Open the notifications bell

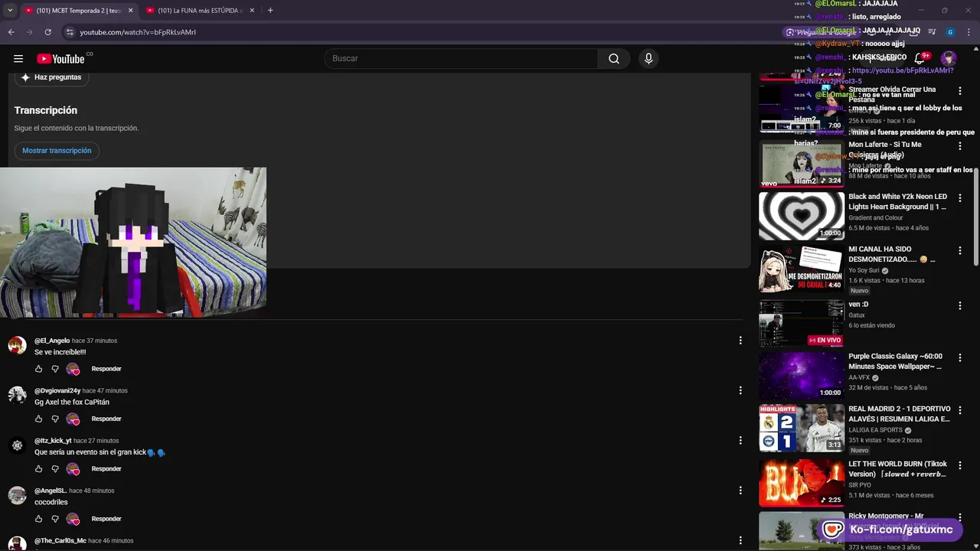coord(920,59)
